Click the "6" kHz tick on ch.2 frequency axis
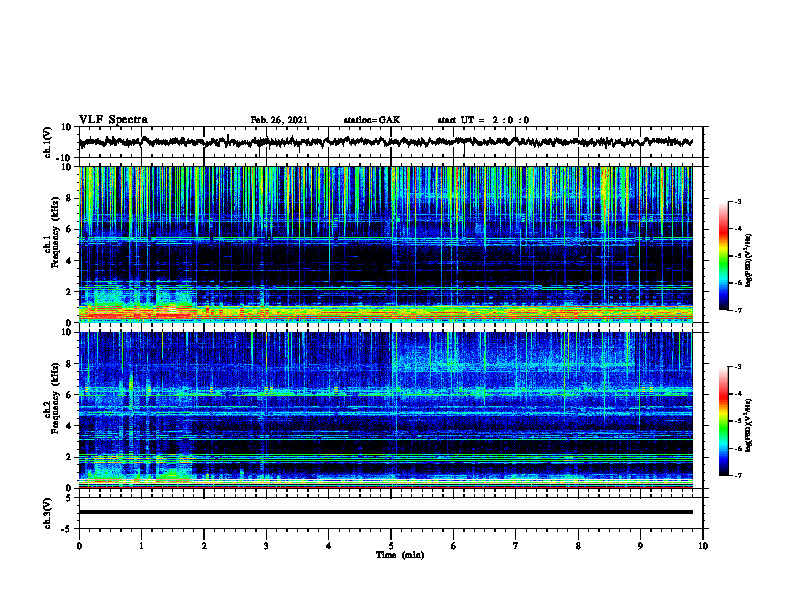The height and width of the screenshot is (612, 792). [x=69, y=395]
